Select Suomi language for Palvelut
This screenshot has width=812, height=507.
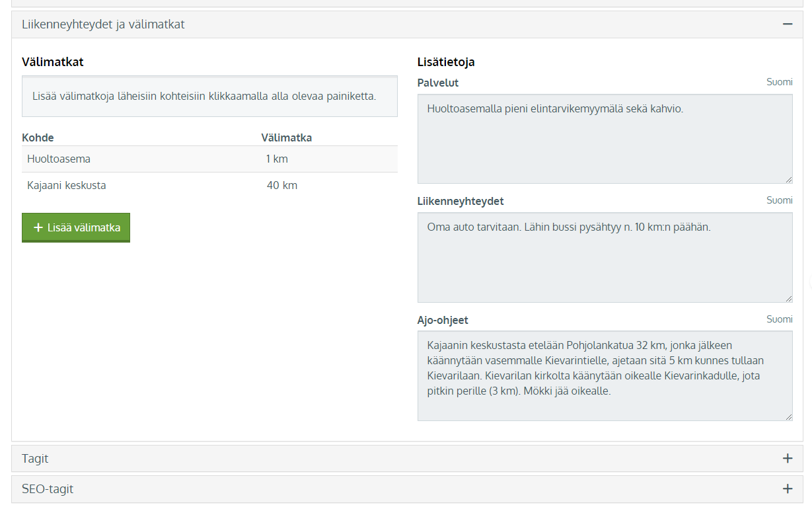(780, 82)
